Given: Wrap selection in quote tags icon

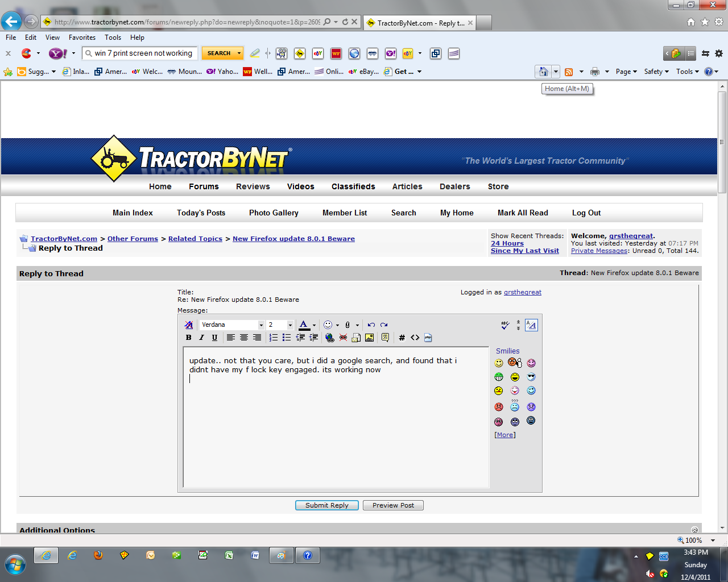Looking at the screenshot, I should click(x=385, y=338).
